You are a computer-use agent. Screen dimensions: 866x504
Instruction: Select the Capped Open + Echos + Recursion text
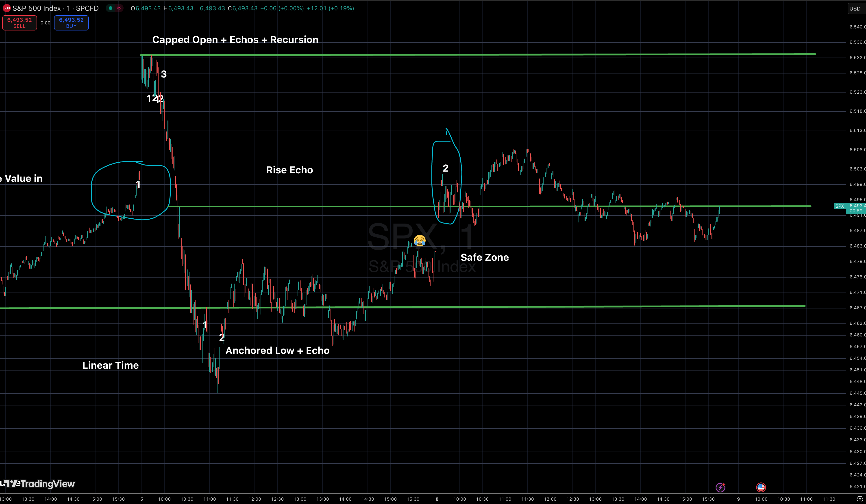tap(235, 40)
